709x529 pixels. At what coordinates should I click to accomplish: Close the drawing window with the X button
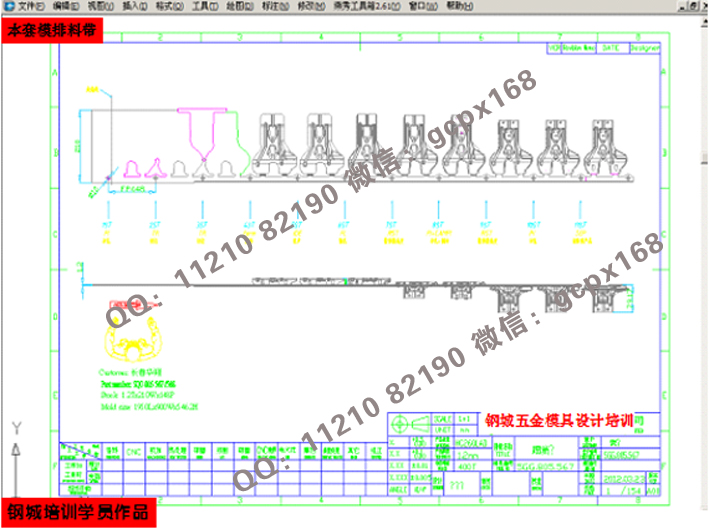(x=701, y=6)
